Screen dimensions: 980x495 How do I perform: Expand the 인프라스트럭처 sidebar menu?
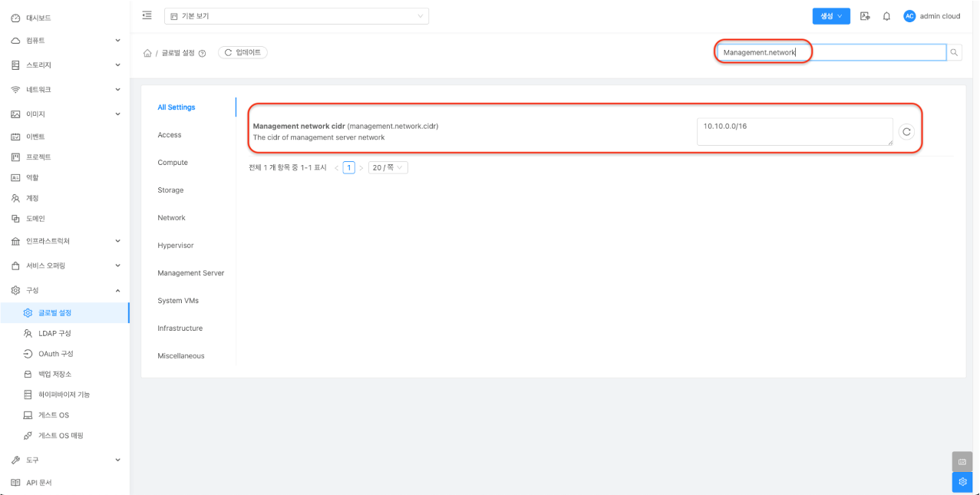click(x=64, y=241)
